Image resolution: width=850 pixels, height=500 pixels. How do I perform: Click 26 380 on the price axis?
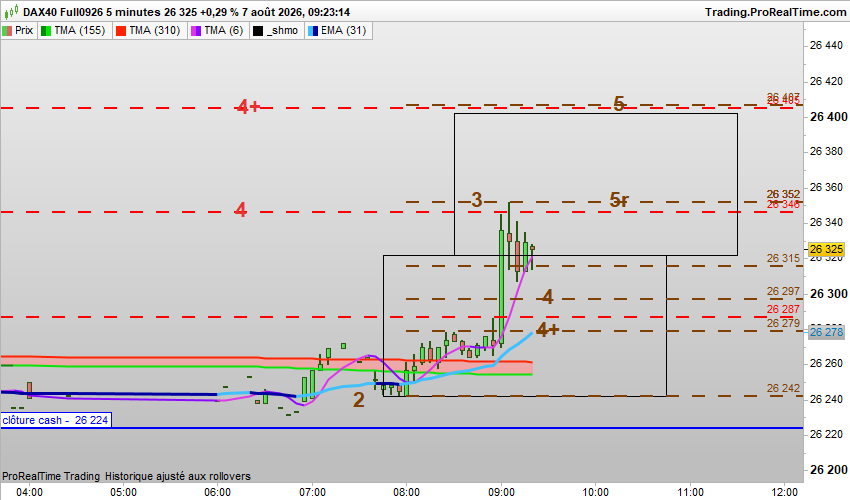click(826, 151)
